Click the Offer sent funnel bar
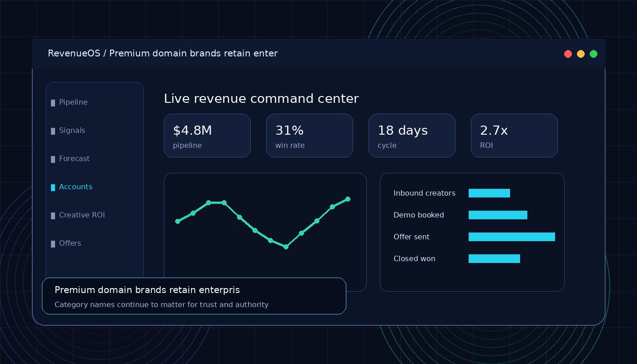The width and height of the screenshot is (637, 364). pyautogui.click(x=512, y=237)
